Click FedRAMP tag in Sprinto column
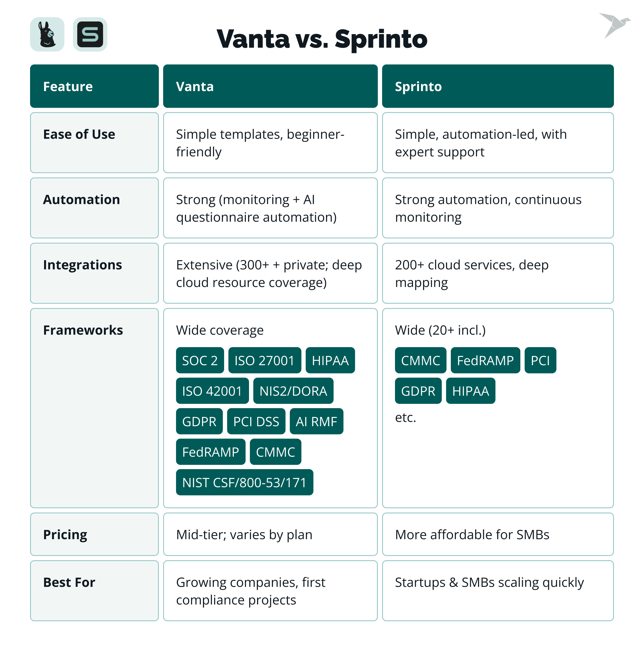The width and height of the screenshot is (644, 647). tap(485, 360)
